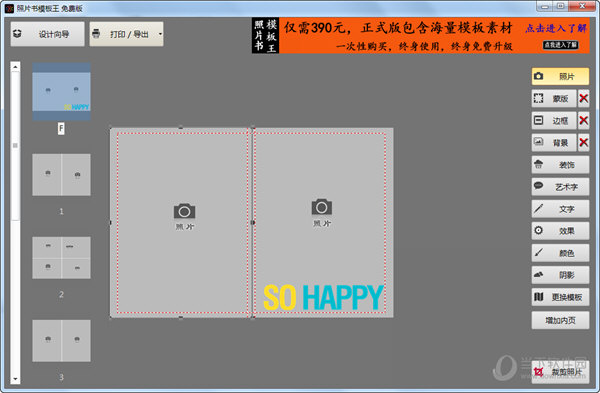Open the 颜色 color panel
Viewport: 600px width, 393px height.
[x=560, y=253]
